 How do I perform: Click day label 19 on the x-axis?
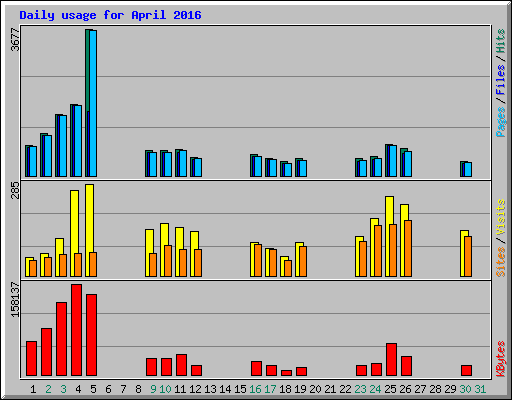tap(300, 389)
